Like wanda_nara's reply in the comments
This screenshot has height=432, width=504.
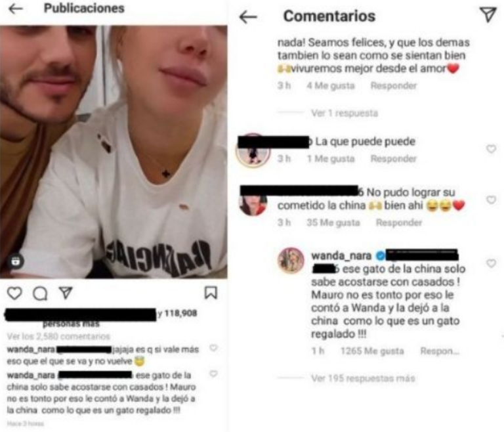491,263
